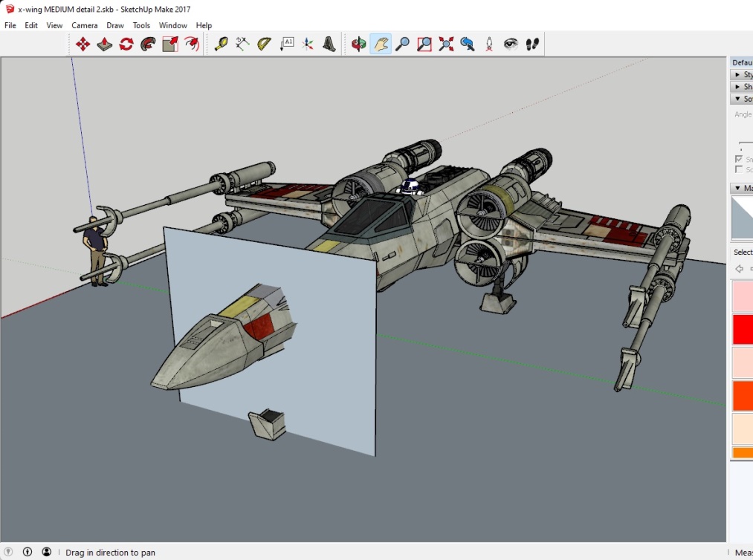This screenshot has height=560, width=753.
Task: Select the Zoom Window tool
Action: point(424,44)
